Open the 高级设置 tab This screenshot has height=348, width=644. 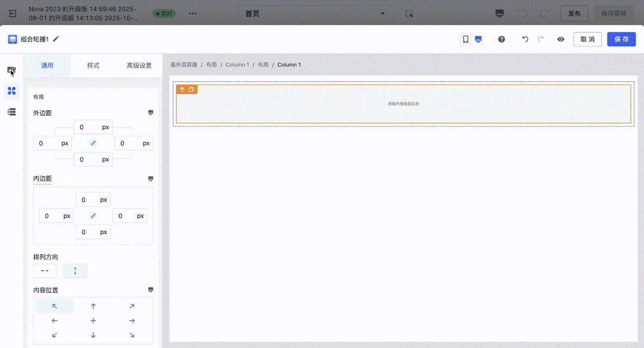click(139, 65)
